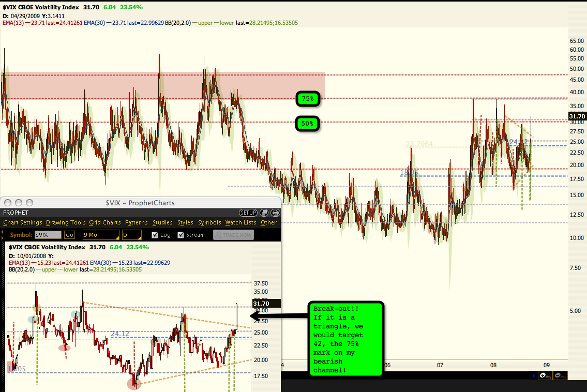587x392 pixels.
Task: Click the duplicate window icon beside SETUP
Action: point(264,213)
